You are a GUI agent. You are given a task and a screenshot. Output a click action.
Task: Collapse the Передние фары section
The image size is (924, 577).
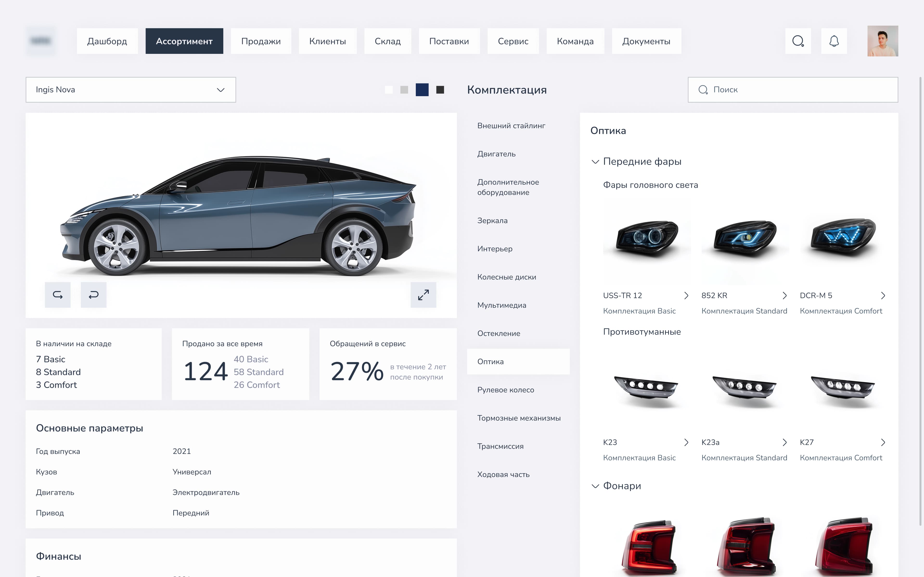[595, 161]
